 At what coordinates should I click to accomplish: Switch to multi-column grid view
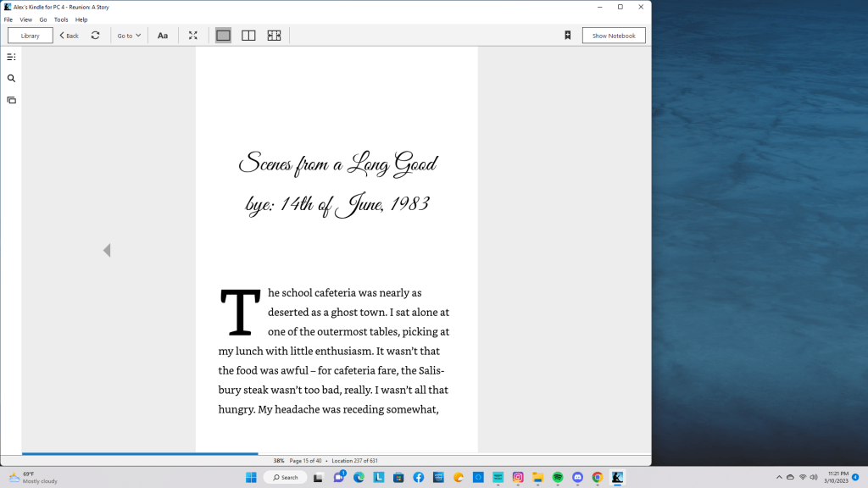tap(274, 36)
